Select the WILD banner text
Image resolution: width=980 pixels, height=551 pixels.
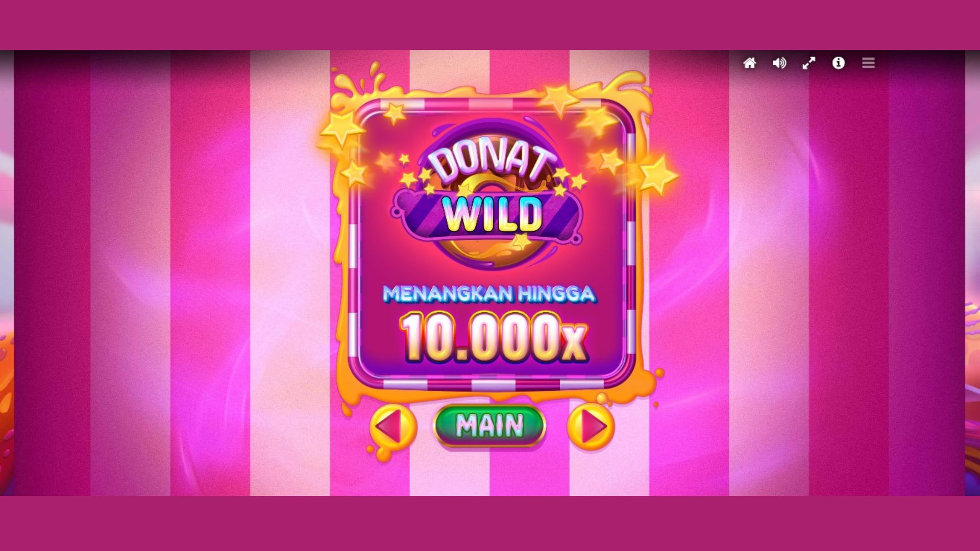[x=492, y=214]
